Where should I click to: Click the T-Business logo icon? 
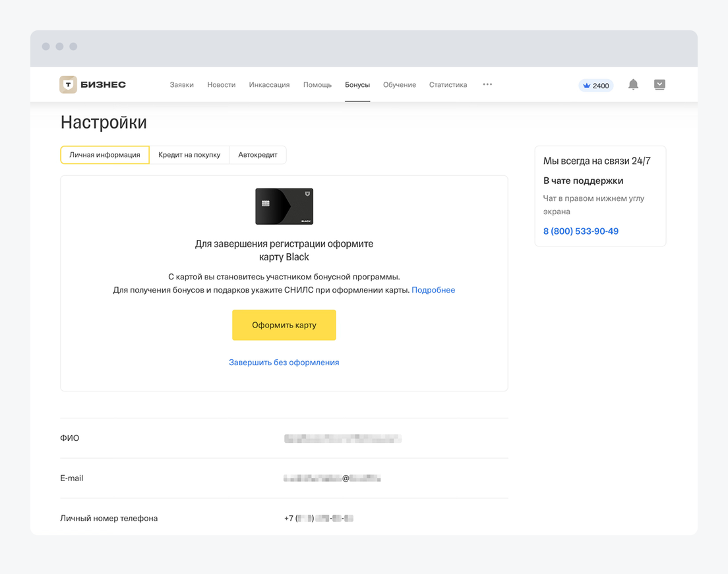pyautogui.click(x=69, y=84)
